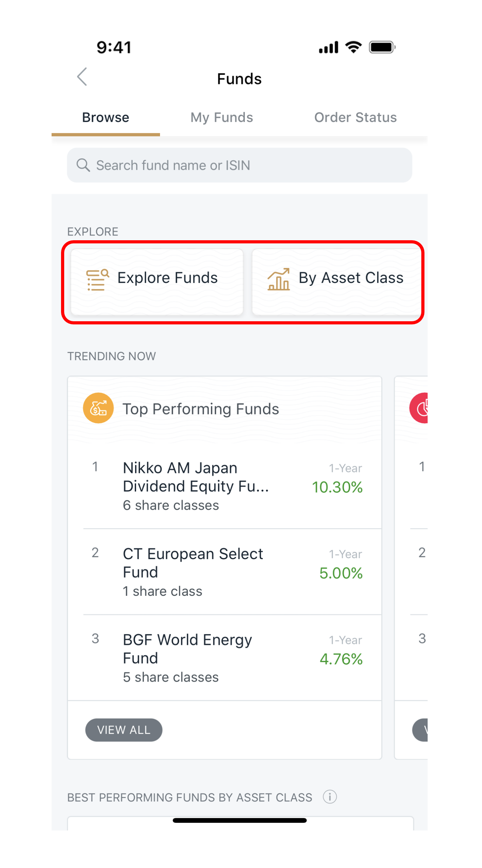
Task: Select the Browse tab
Action: point(106,117)
